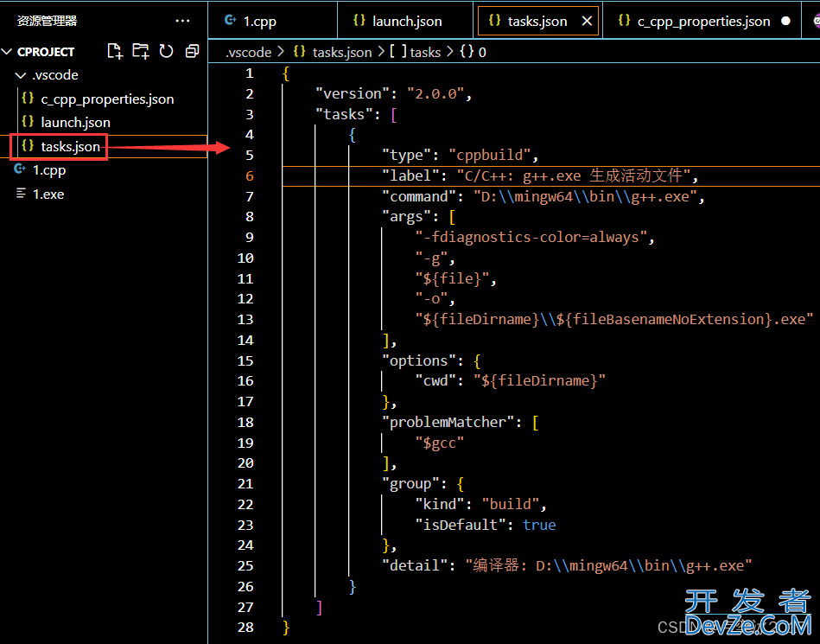Click the "2.0.0" version value
This screenshot has width=820, height=644.
tap(435, 93)
